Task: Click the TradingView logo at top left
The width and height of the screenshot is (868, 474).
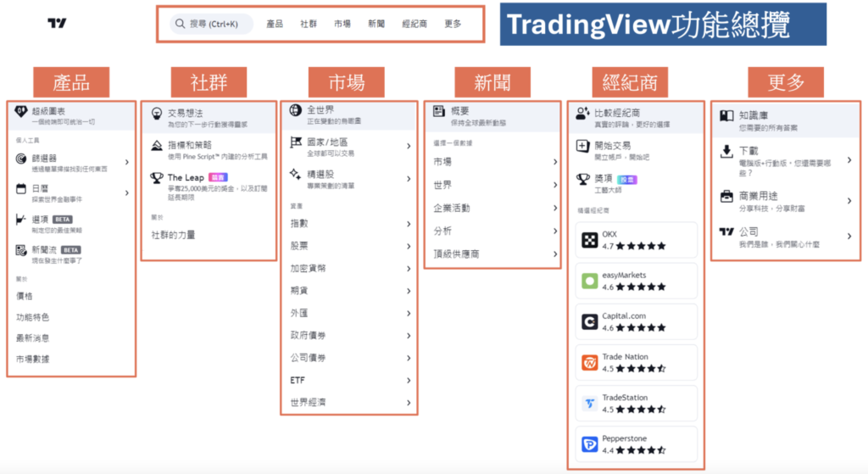Action: [57, 23]
